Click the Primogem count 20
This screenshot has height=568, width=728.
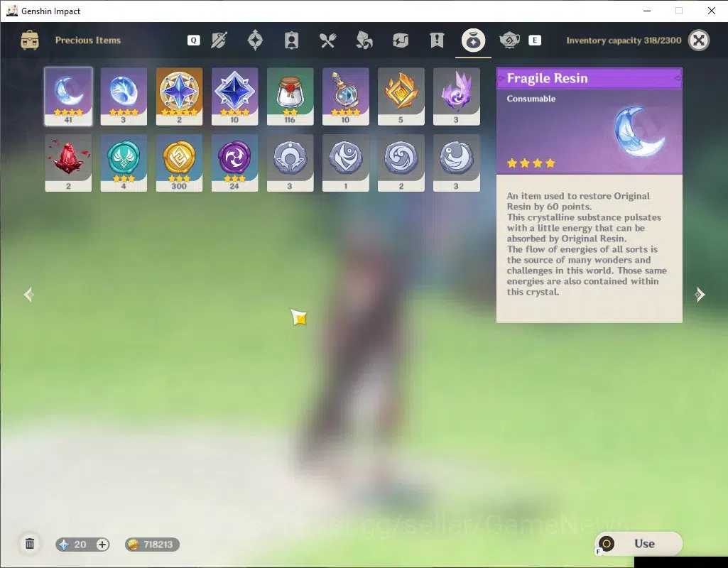pyautogui.click(x=80, y=545)
